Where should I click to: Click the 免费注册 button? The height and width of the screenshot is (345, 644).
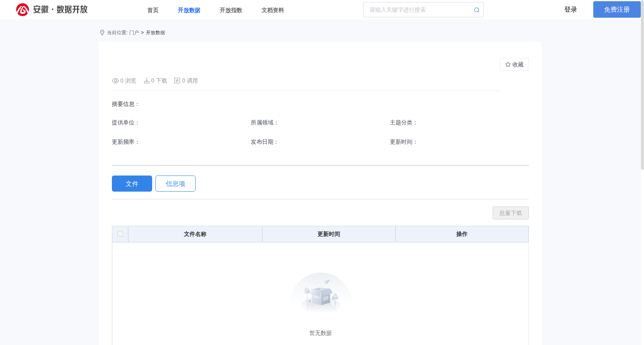[x=617, y=10]
